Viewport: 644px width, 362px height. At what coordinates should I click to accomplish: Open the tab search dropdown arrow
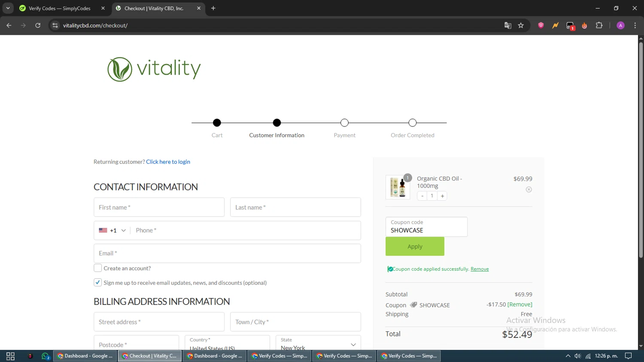[x=8, y=8]
